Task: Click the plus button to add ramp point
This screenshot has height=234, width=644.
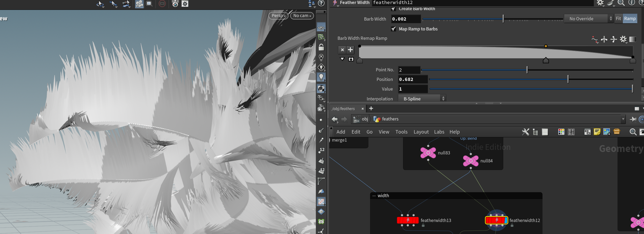Action: point(350,50)
